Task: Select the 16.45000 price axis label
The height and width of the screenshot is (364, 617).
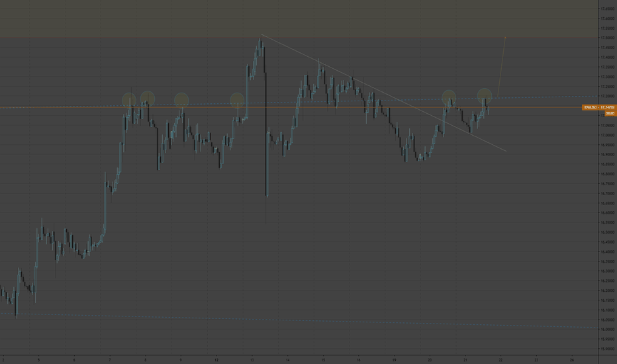Action: click(x=608, y=242)
